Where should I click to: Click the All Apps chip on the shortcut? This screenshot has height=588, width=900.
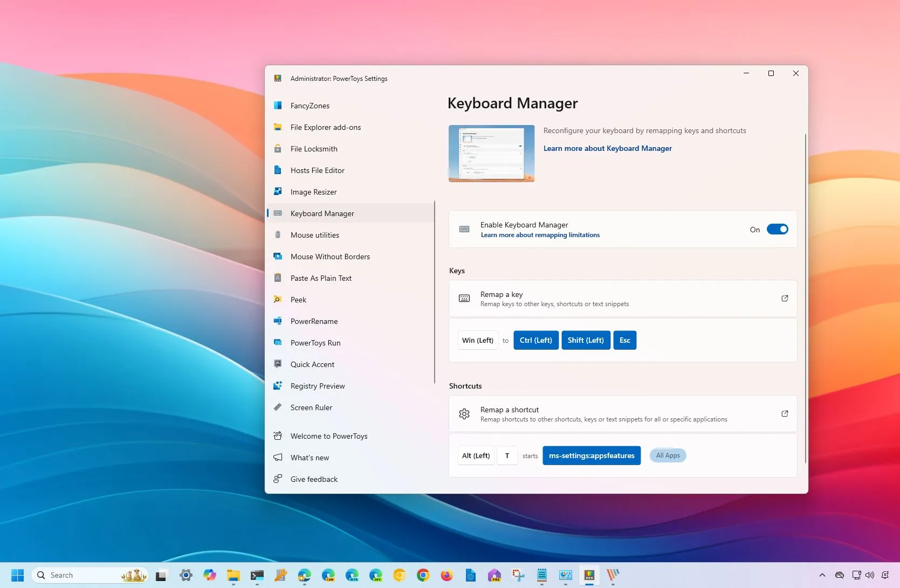tap(668, 455)
